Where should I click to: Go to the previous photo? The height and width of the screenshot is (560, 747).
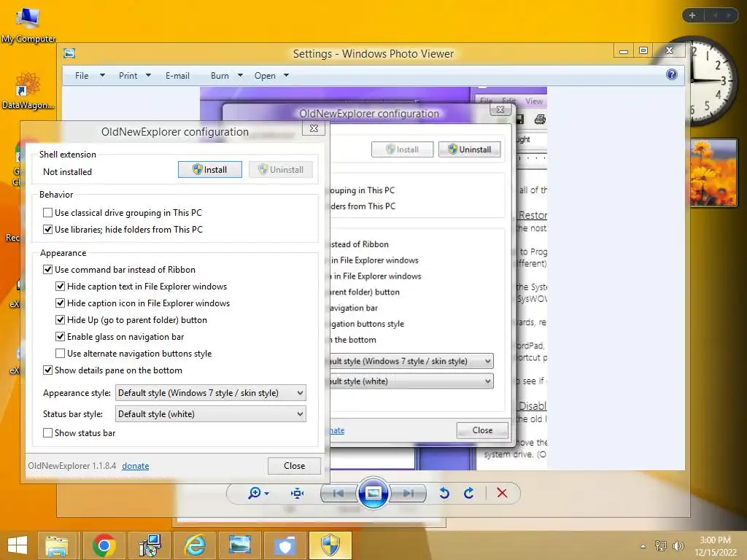[x=338, y=493]
